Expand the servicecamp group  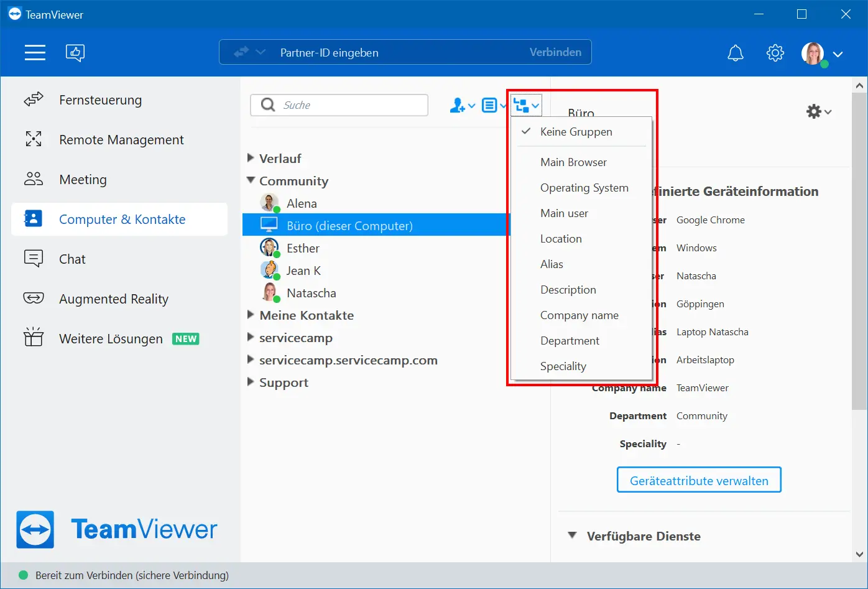tap(251, 337)
